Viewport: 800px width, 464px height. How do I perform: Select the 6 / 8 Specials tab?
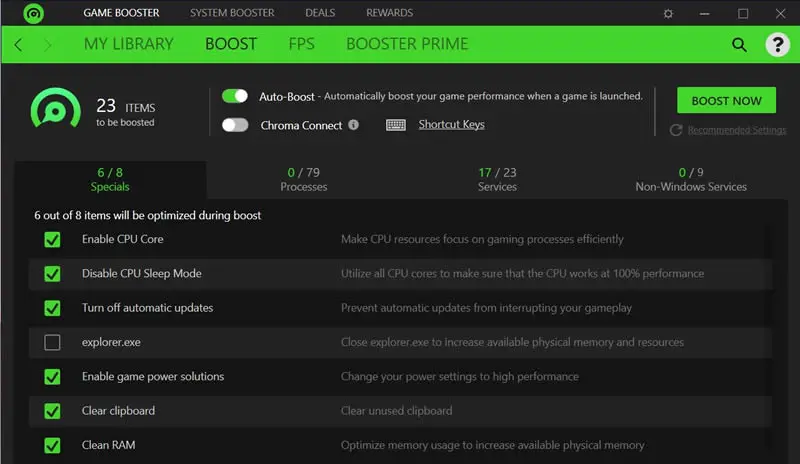click(x=110, y=180)
